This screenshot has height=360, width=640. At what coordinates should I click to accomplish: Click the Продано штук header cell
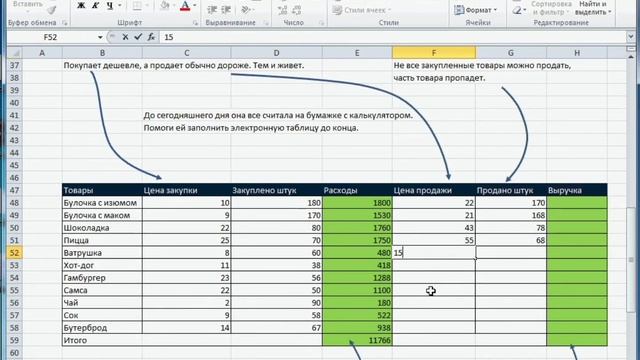(x=511, y=190)
